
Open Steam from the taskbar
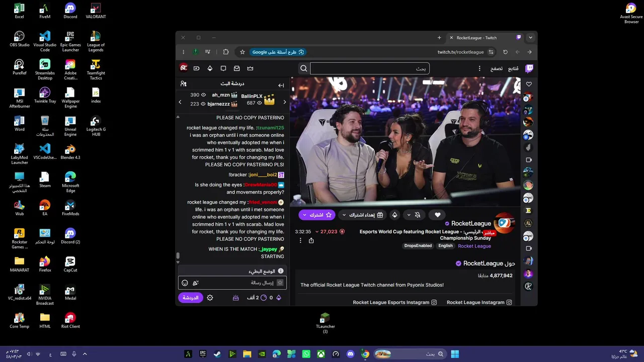coord(217,354)
